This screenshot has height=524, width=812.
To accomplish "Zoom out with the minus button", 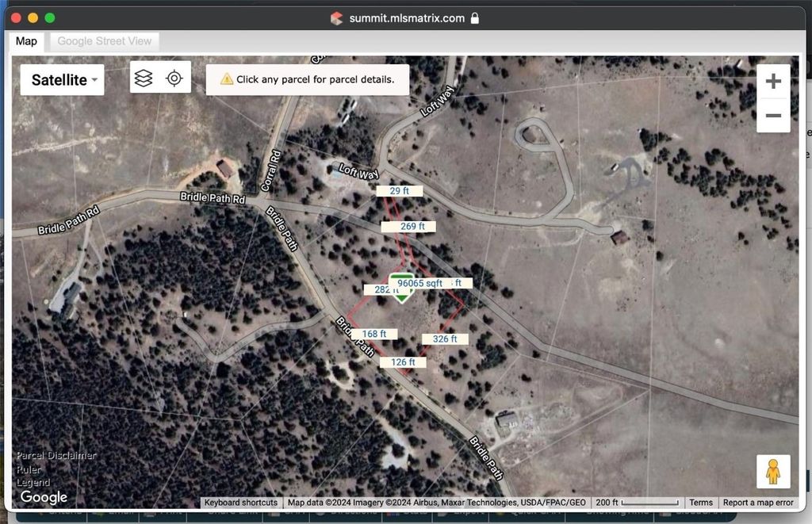I will [x=773, y=116].
